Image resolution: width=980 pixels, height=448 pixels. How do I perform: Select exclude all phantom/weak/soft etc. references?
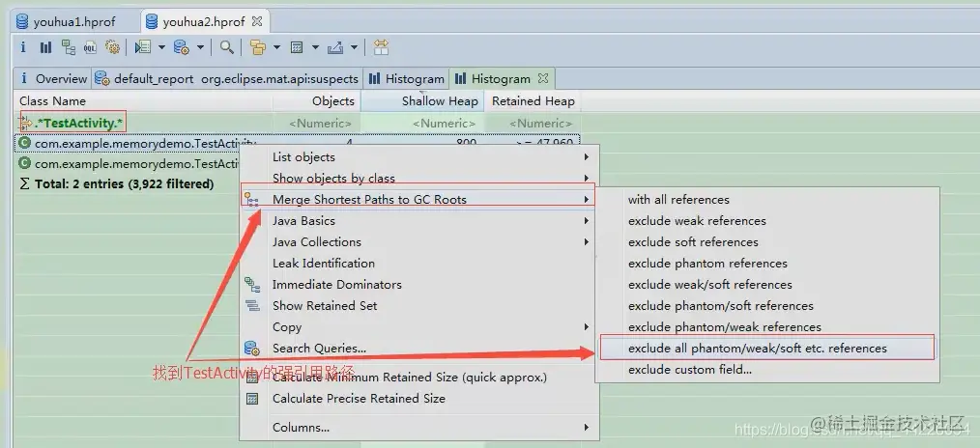click(767, 349)
